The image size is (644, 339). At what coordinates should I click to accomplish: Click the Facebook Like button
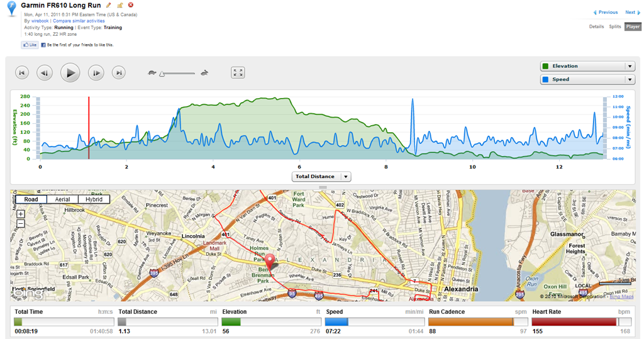tap(30, 45)
